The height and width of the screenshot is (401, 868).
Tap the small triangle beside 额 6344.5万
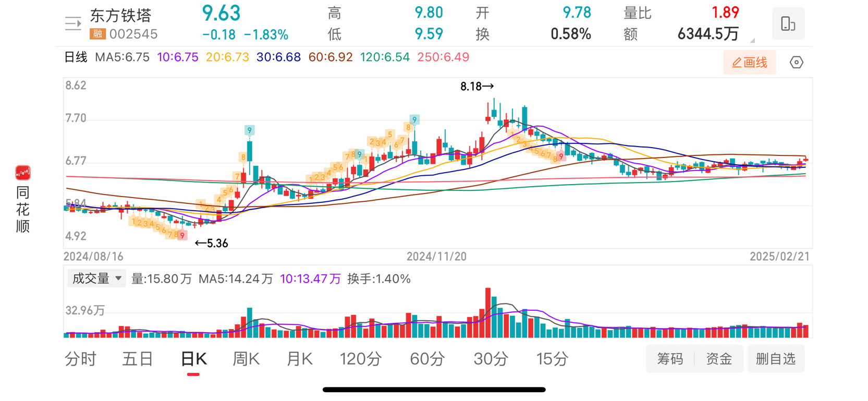tap(752, 40)
